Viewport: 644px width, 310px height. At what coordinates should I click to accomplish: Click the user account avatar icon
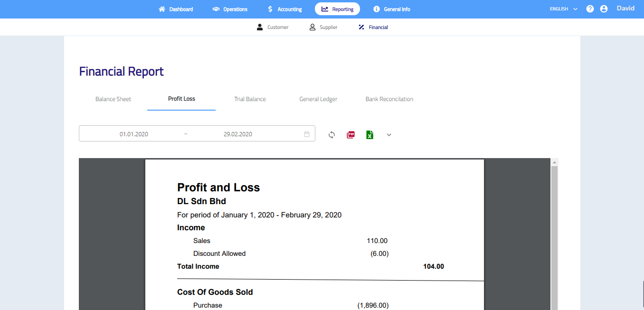click(x=604, y=9)
